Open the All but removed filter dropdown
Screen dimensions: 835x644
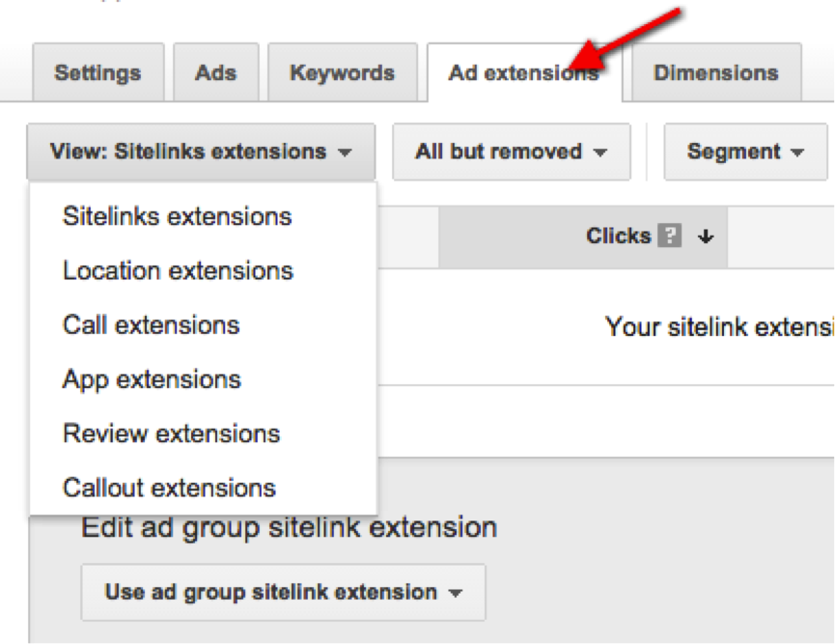(x=512, y=152)
